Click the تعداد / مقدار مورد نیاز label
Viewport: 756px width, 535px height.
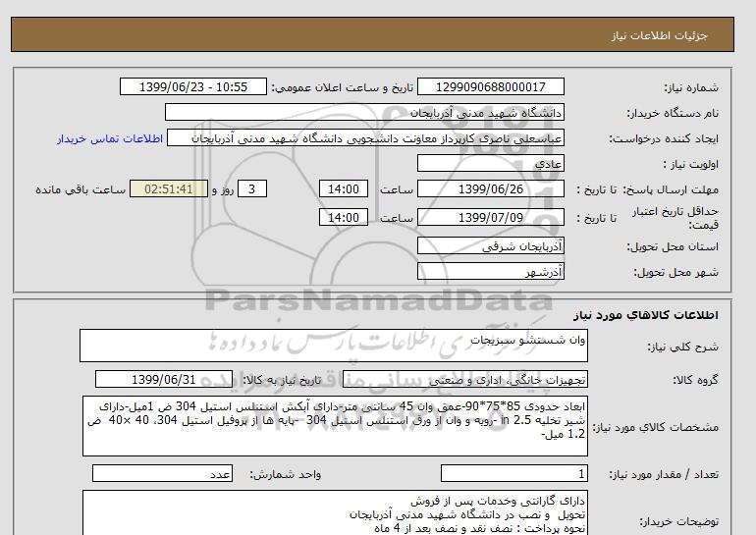point(664,475)
